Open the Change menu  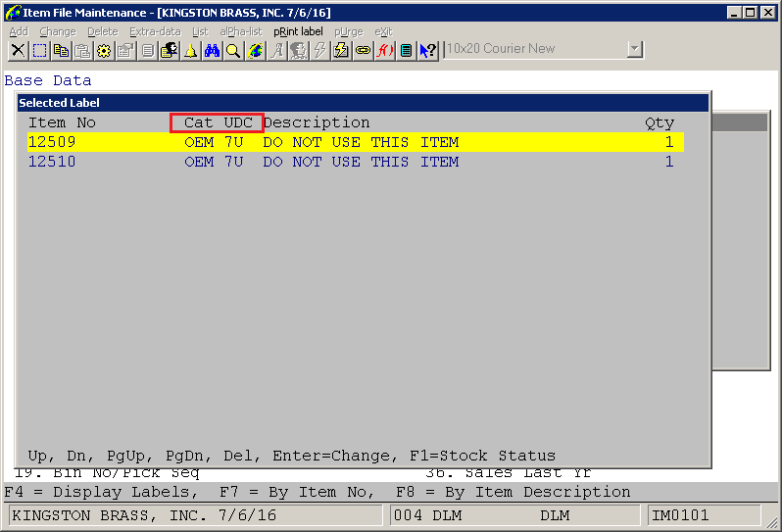click(58, 31)
